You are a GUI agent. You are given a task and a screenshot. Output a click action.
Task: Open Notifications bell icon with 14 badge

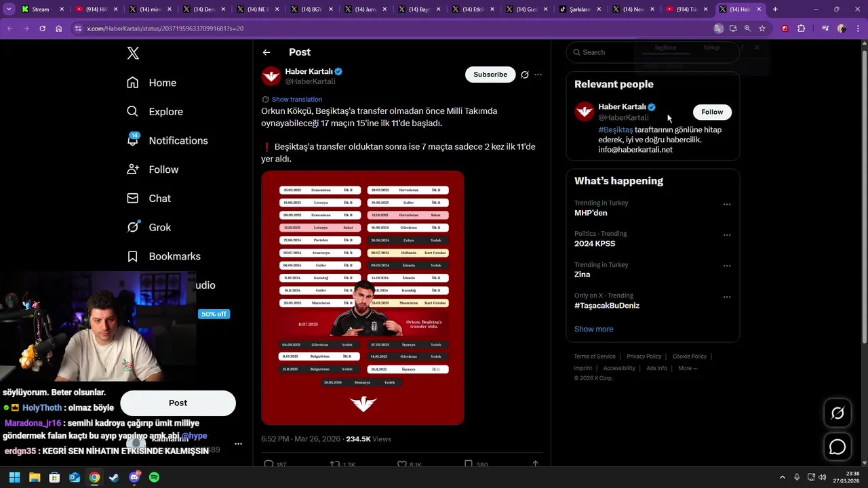tap(133, 140)
